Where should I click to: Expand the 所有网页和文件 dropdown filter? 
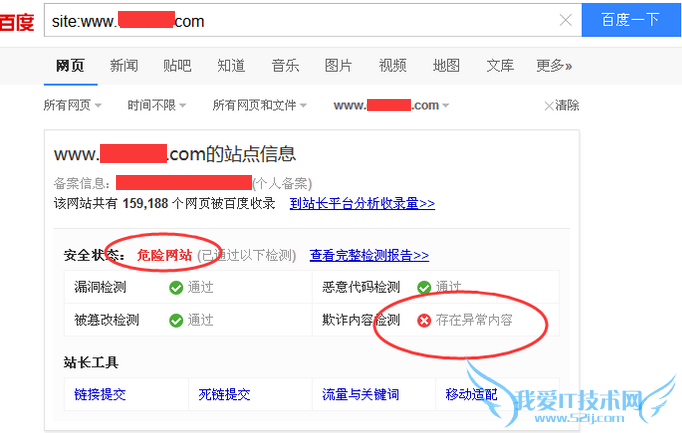click(260, 105)
